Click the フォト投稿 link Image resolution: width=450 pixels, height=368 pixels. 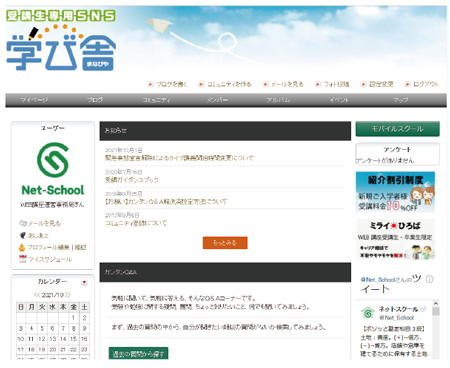336,84
